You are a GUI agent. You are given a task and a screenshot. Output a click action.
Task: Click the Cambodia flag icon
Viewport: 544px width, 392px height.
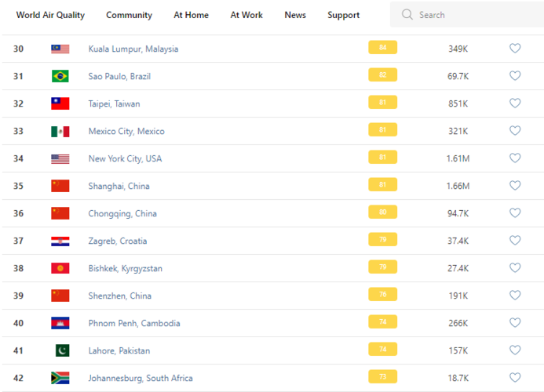pos(60,323)
